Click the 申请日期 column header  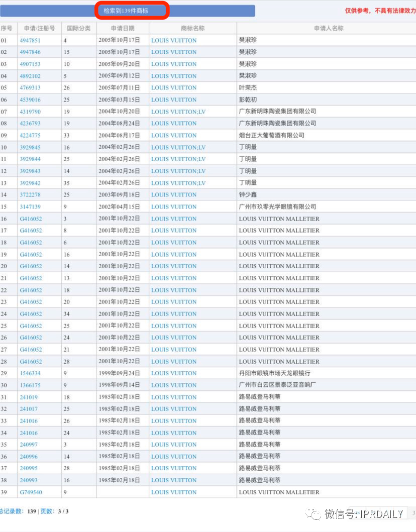click(123, 28)
